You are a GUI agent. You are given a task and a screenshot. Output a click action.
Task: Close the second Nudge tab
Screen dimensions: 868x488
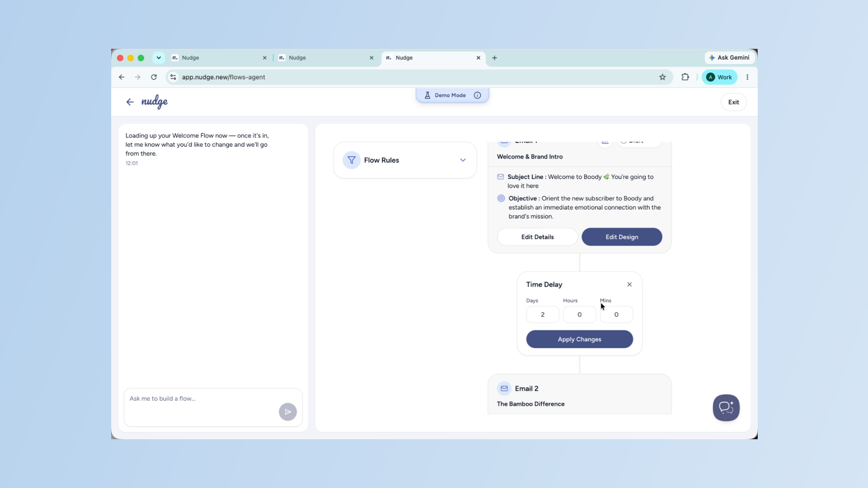372,58
